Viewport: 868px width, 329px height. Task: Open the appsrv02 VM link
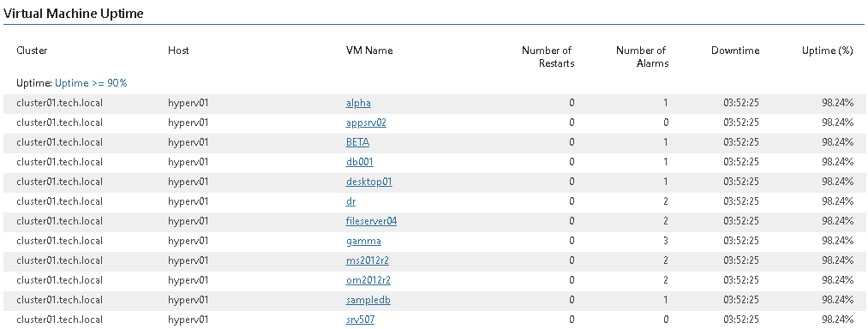[x=366, y=123]
